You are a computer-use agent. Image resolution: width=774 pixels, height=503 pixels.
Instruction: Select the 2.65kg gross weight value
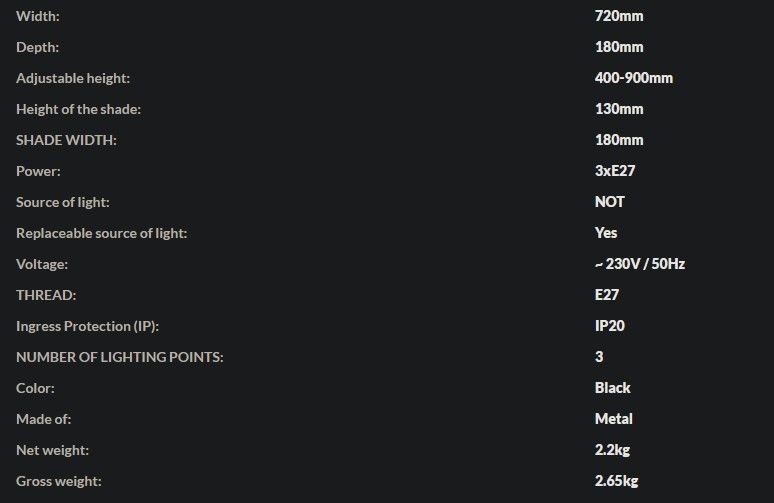point(617,481)
